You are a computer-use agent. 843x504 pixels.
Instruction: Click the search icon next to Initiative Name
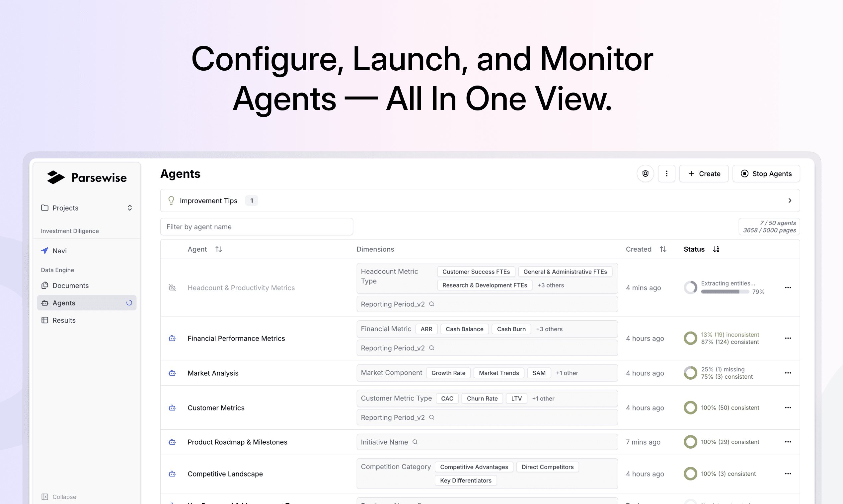pyautogui.click(x=415, y=442)
